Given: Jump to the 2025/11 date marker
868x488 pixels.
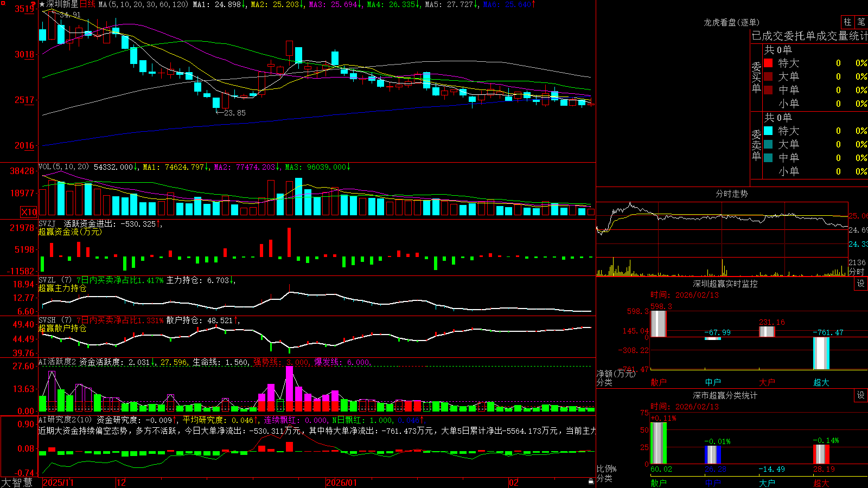Looking at the screenshot, I should (x=58, y=483).
